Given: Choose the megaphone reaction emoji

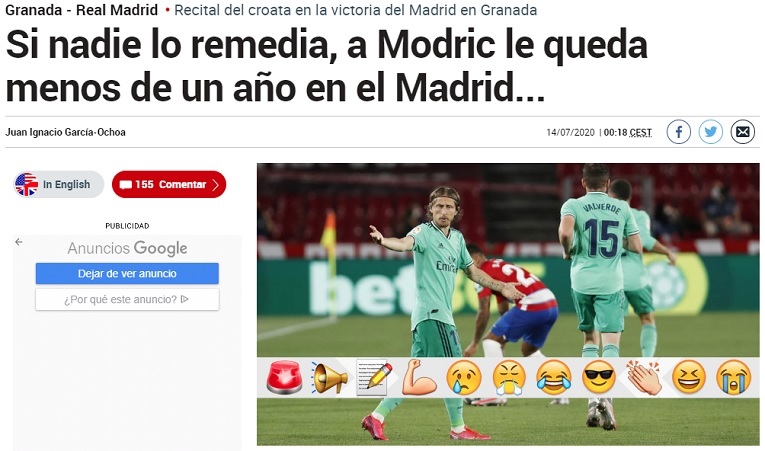Looking at the screenshot, I should point(329,377).
